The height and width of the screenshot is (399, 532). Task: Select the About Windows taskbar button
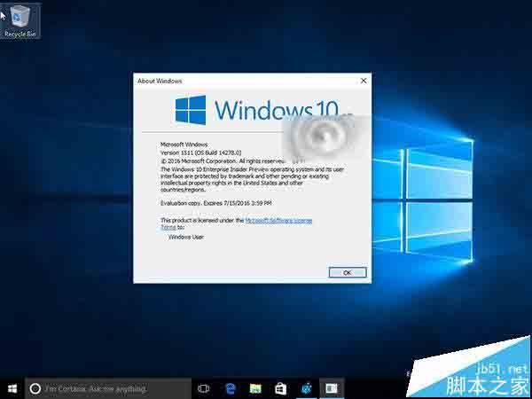point(332,389)
